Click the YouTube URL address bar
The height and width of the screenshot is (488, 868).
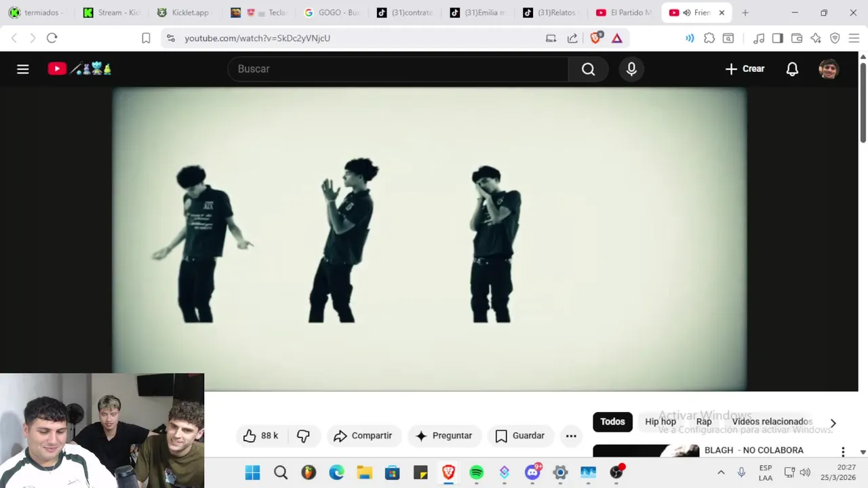tap(257, 38)
